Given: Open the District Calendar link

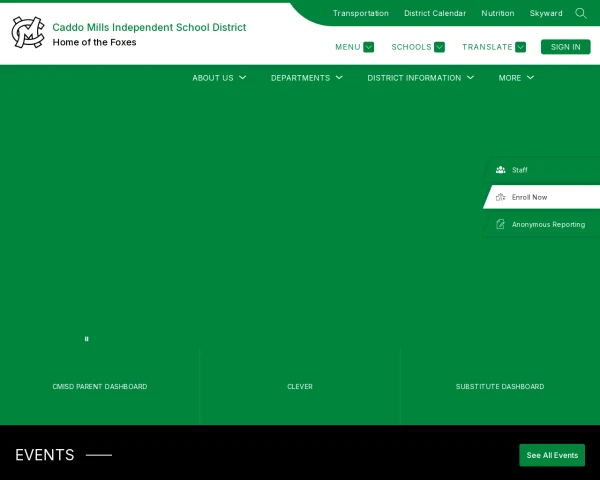Looking at the screenshot, I should pyautogui.click(x=435, y=14).
